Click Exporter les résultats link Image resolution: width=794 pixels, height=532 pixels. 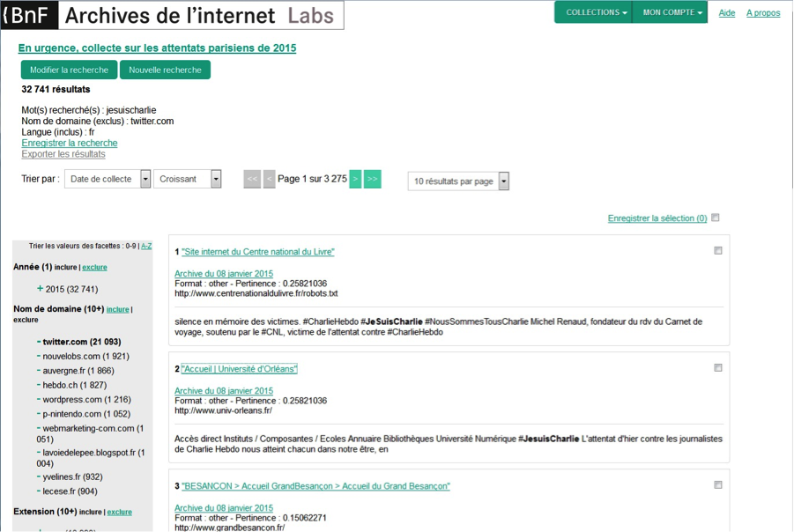63,154
